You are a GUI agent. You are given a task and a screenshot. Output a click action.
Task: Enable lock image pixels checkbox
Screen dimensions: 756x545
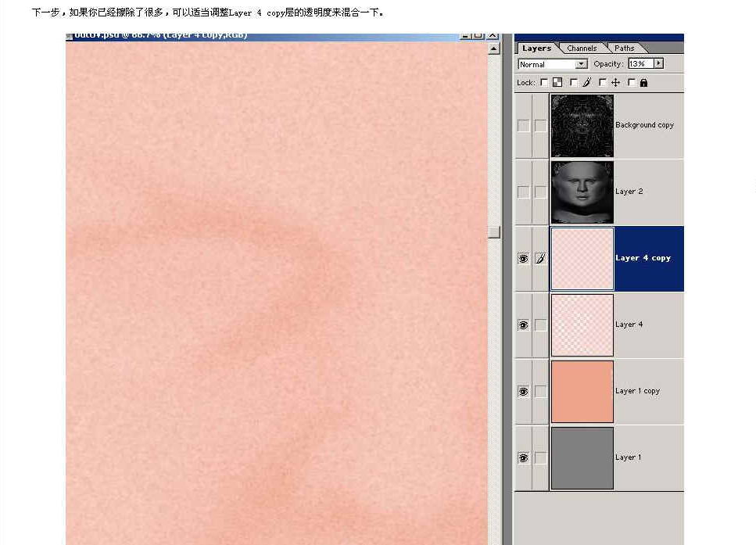click(573, 82)
